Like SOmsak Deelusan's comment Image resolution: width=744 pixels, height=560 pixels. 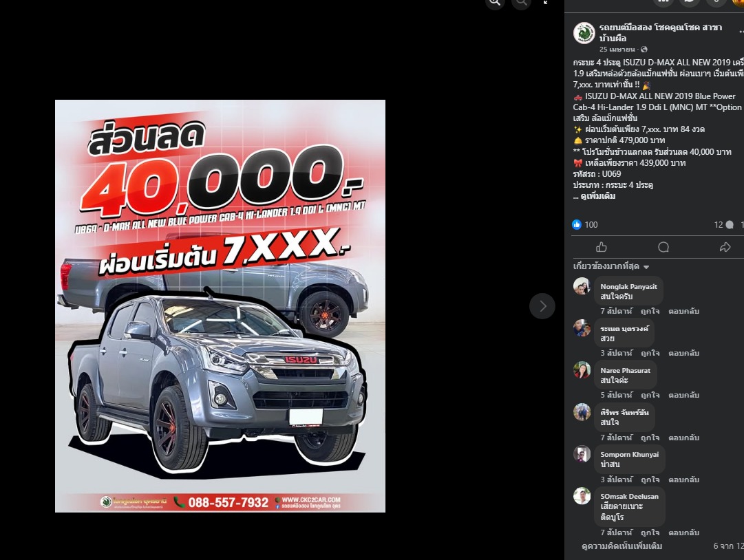click(650, 532)
